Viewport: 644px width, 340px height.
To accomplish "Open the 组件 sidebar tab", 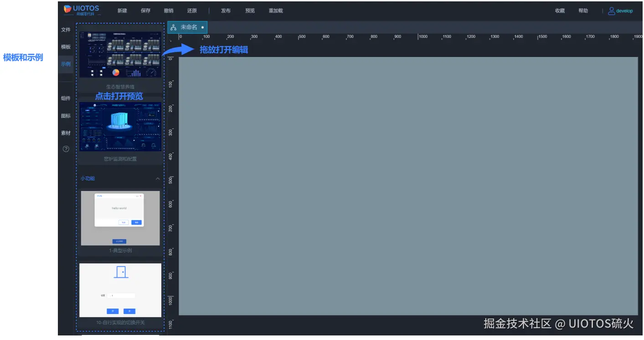I will 66,98.
